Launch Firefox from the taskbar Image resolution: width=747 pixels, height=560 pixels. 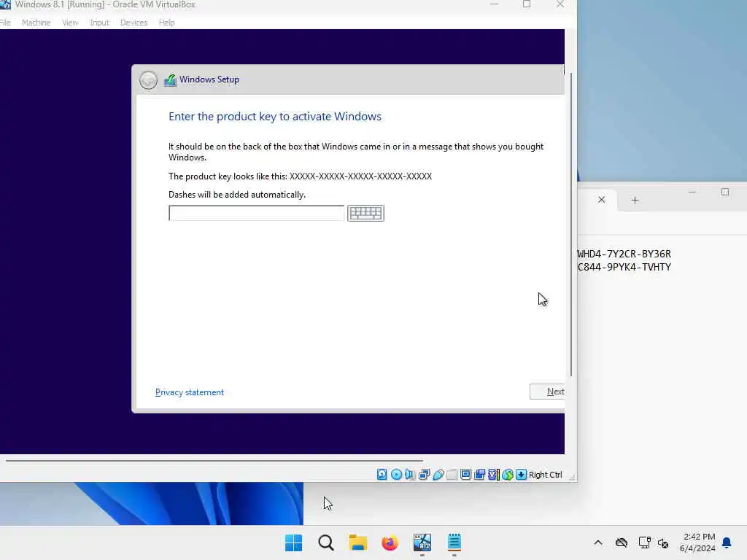[390, 542]
